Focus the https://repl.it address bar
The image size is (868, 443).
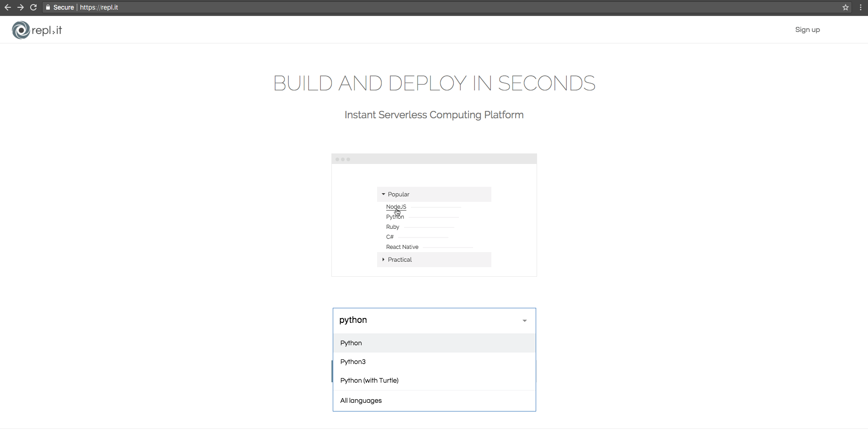[448, 7]
